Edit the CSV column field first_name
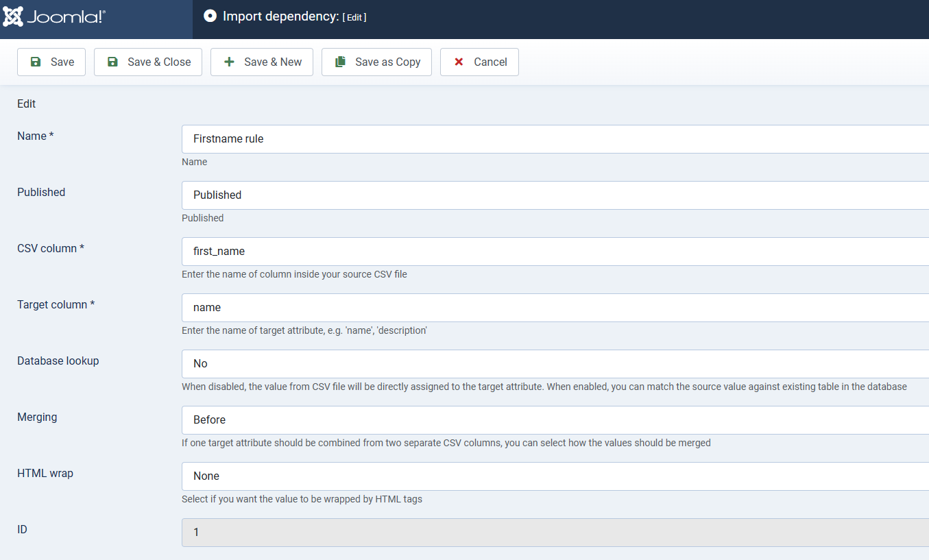This screenshot has width=929, height=560. tap(555, 252)
